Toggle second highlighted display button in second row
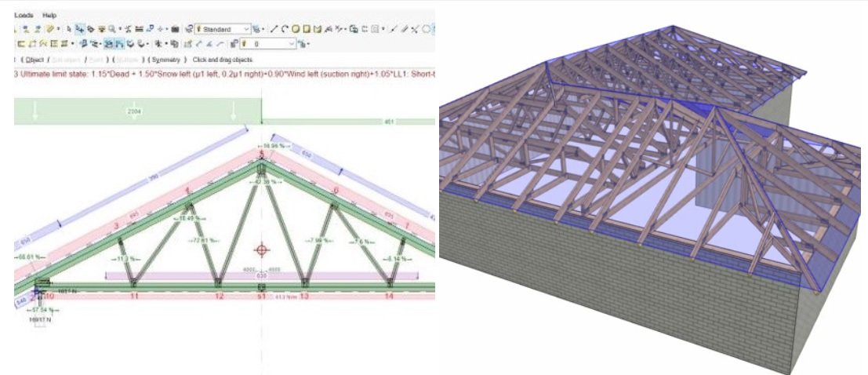Screen dimensions: 868x375 tap(120, 44)
